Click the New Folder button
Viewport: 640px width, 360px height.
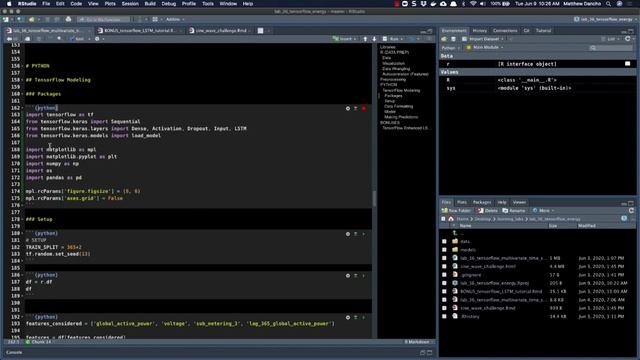click(x=456, y=211)
